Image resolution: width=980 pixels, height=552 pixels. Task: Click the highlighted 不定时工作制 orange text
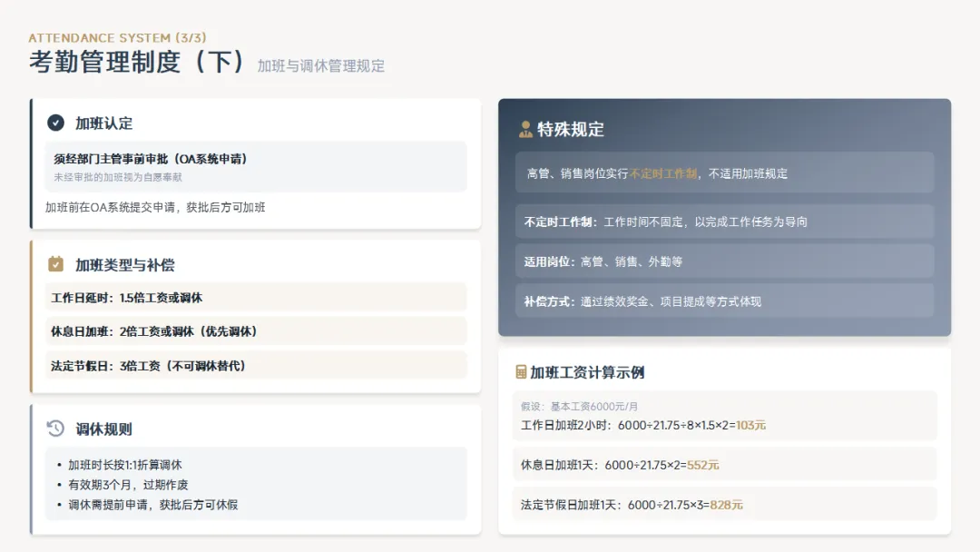pos(663,173)
